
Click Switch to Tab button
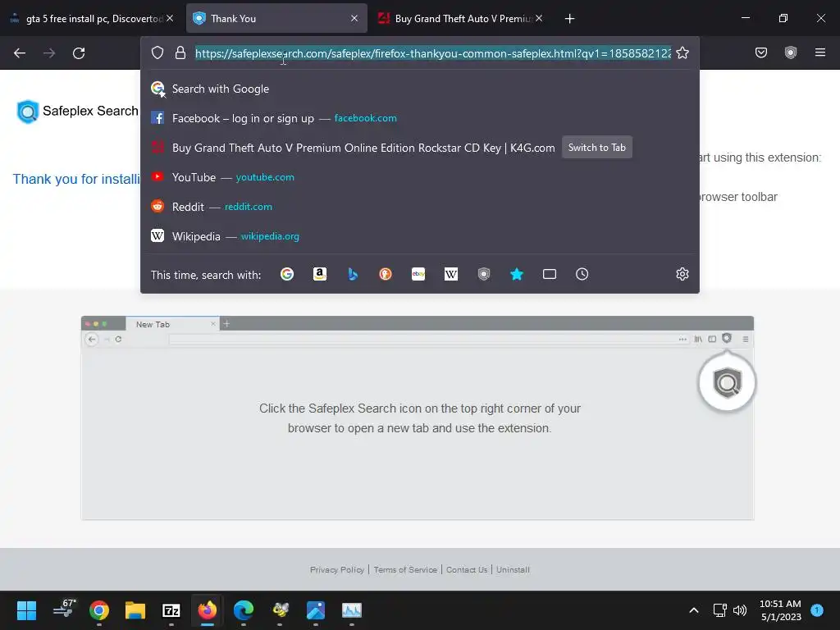pos(597,148)
